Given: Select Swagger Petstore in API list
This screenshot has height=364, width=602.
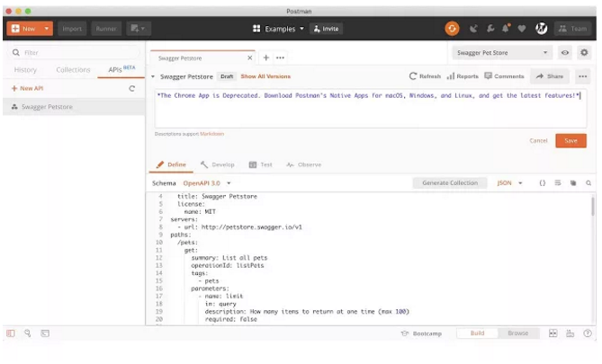Looking at the screenshot, I should (74, 107).
